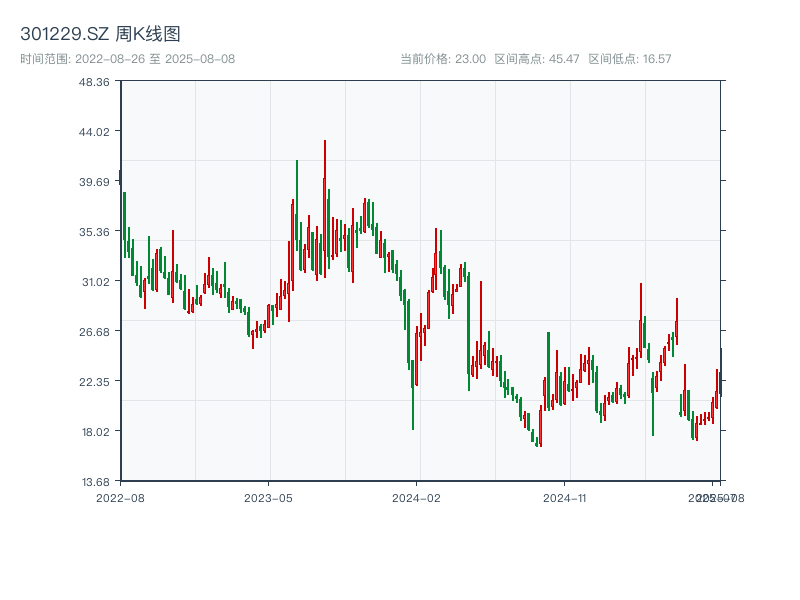Click x-axis label 2024-11
This screenshot has width=800, height=600.
pos(564,498)
